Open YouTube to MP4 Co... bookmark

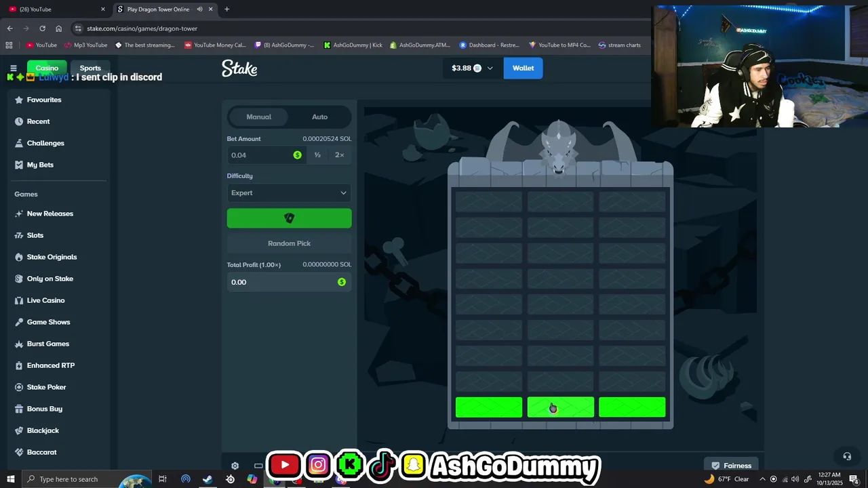560,45
